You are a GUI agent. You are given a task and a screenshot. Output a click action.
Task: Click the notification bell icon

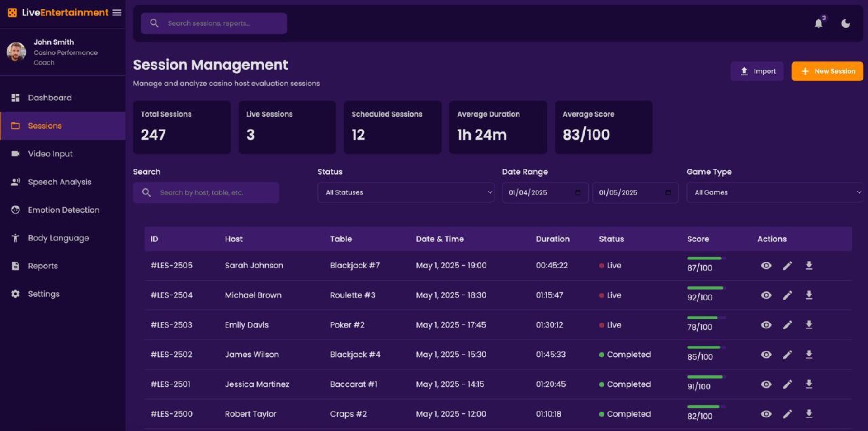819,23
